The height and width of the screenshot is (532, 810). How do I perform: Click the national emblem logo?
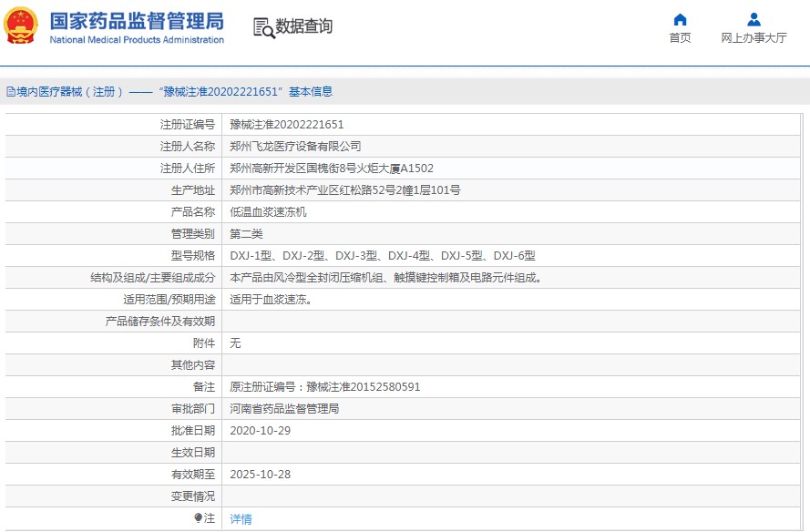point(21,26)
